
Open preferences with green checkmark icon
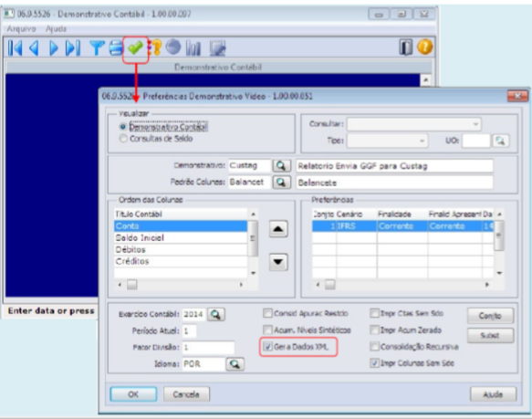pos(135,47)
